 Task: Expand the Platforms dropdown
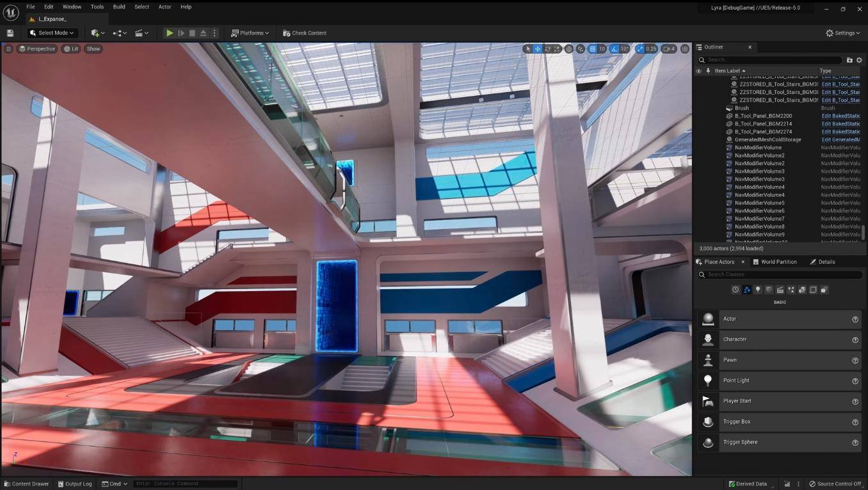[250, 33]
